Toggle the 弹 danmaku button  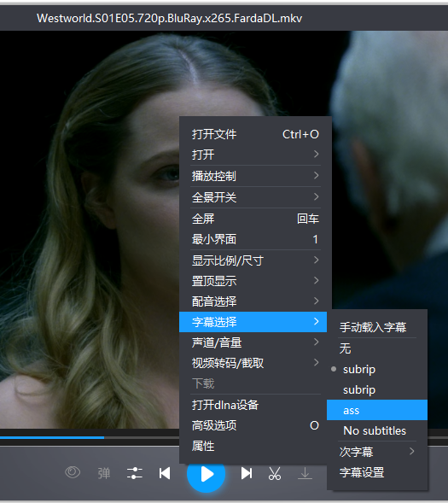[104, 473]
